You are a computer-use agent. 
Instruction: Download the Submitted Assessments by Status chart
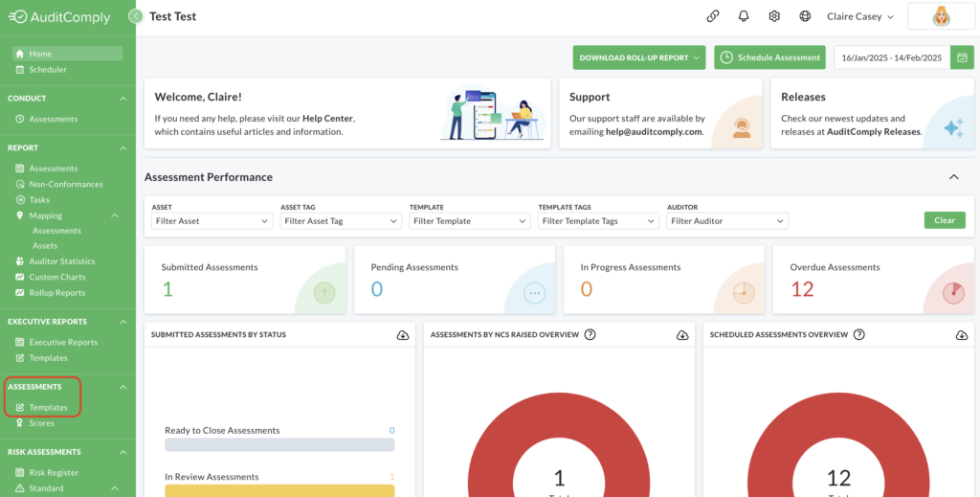403,335
